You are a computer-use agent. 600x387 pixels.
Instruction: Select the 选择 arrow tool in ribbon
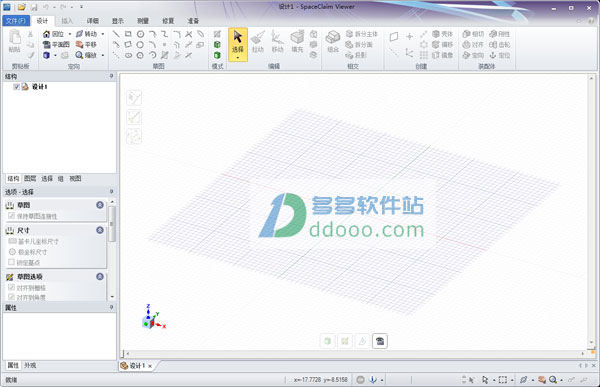[x=238, y=44]
